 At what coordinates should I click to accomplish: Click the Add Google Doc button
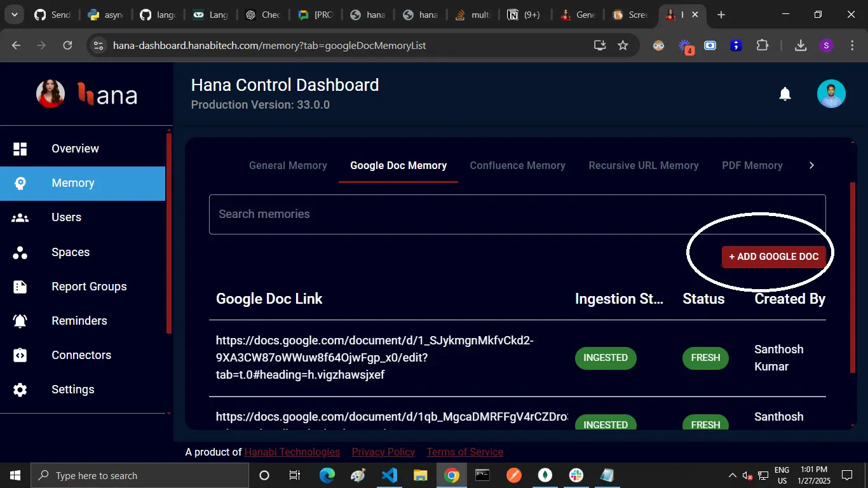(x=774, y=257)
